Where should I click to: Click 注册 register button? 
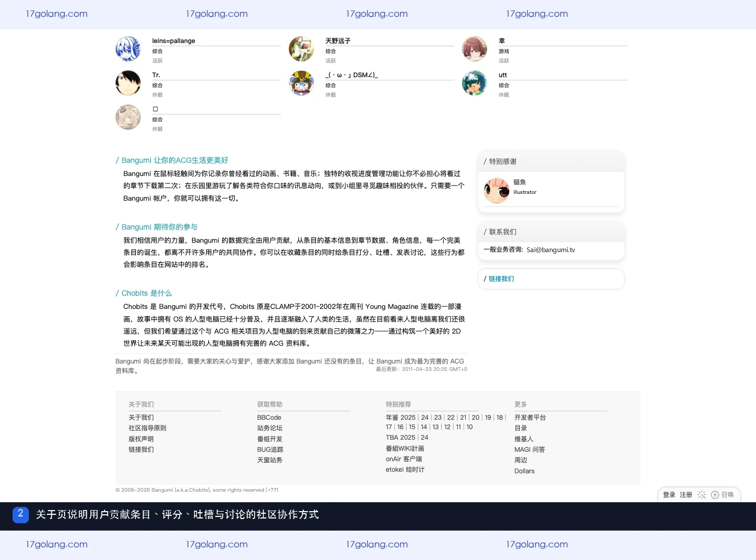(x=686, y=495)
